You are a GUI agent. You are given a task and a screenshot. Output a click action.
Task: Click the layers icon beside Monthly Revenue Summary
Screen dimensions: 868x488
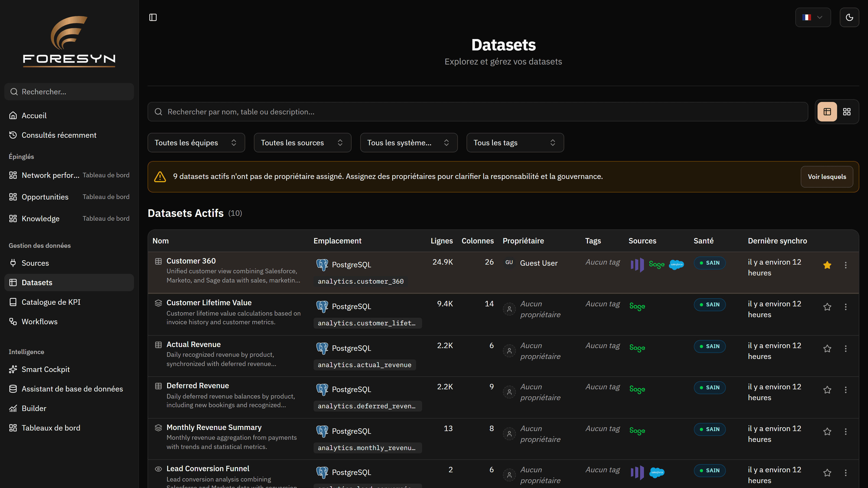pyautogui.click(x=158, y=428)
